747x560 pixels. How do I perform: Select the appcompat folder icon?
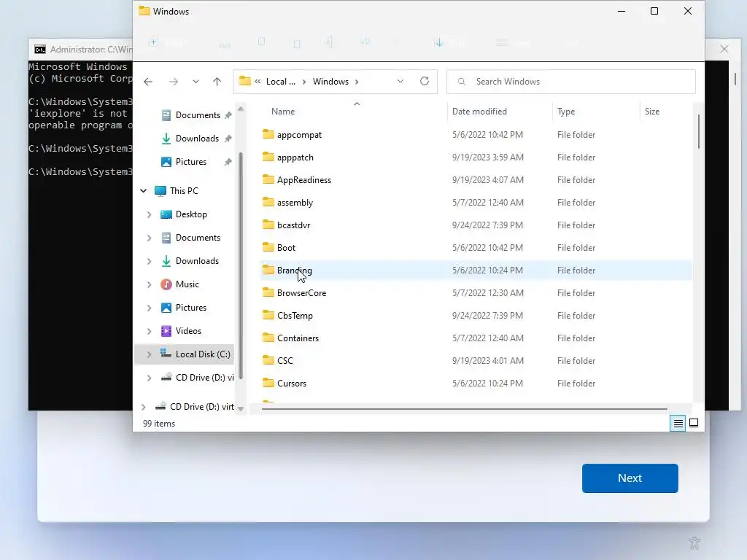click(268, 134)
